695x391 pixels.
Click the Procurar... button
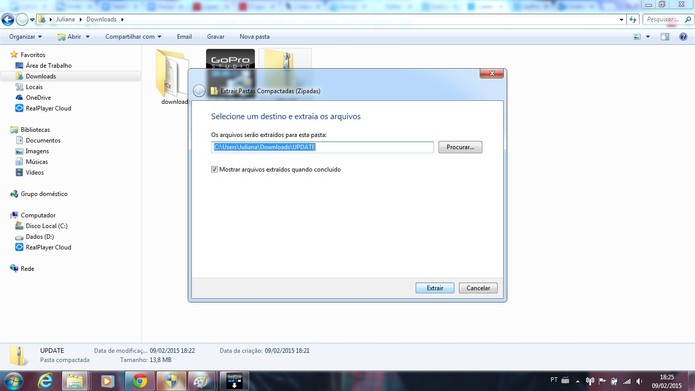(x=460, y=147)
